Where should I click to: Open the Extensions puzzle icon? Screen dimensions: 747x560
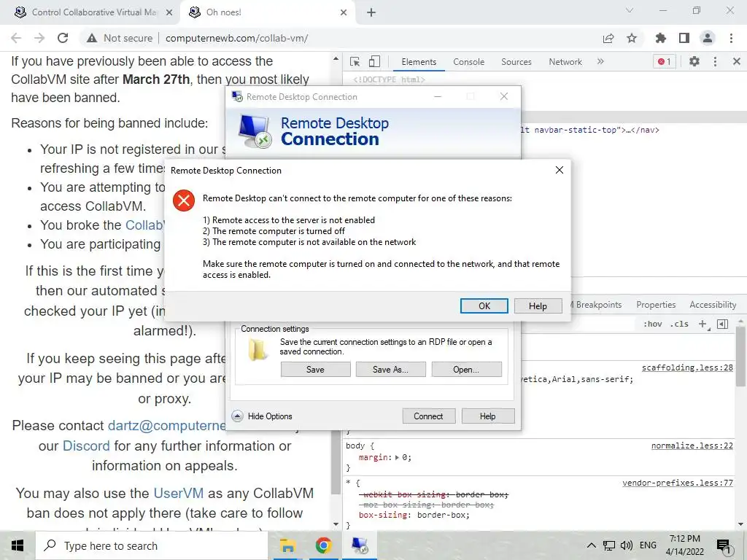tap(661, 38)
